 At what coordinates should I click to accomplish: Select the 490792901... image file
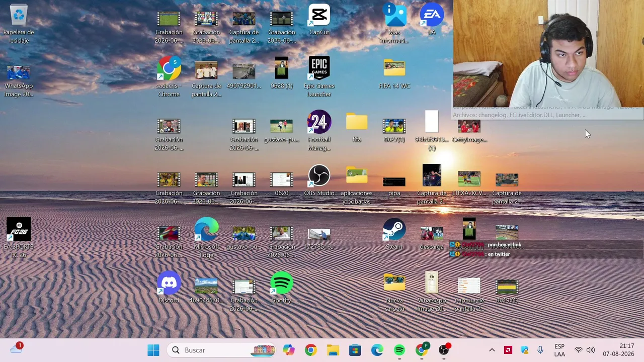coord(244,76)
